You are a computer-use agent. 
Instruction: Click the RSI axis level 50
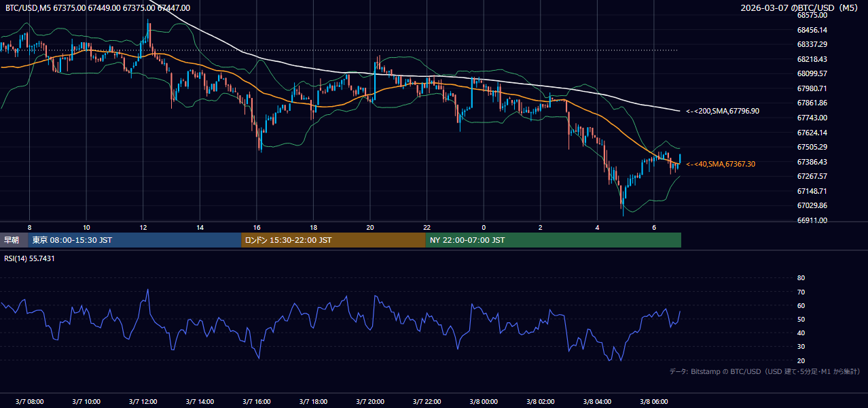pyautogui.click(x=801, y=319)
